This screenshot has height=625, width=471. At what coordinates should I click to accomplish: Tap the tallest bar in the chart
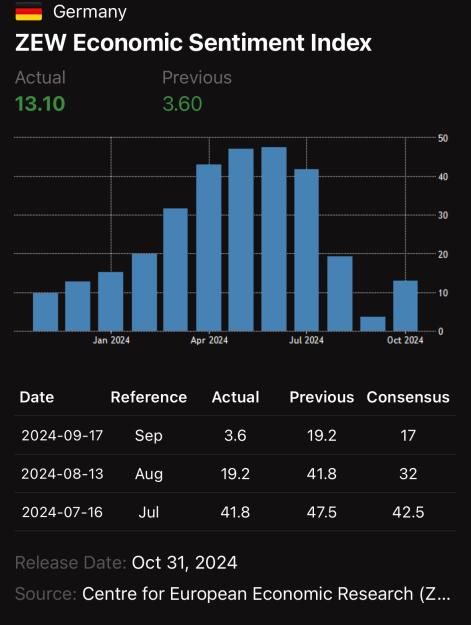274,239
